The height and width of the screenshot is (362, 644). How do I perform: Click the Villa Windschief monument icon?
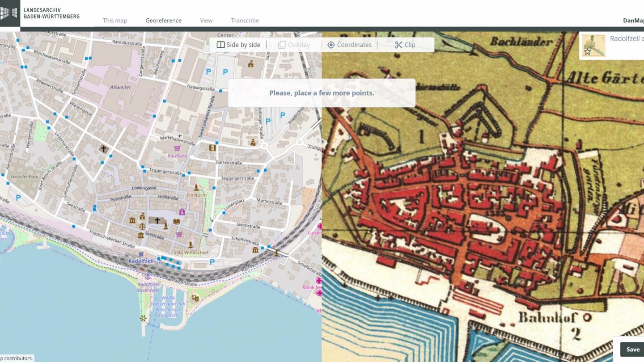191,244
